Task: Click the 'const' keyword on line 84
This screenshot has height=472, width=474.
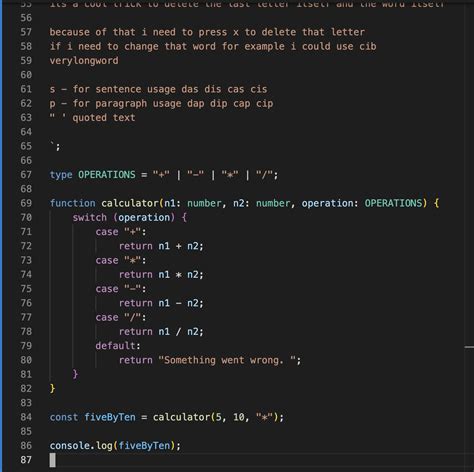Action: [x=64, y=417]
